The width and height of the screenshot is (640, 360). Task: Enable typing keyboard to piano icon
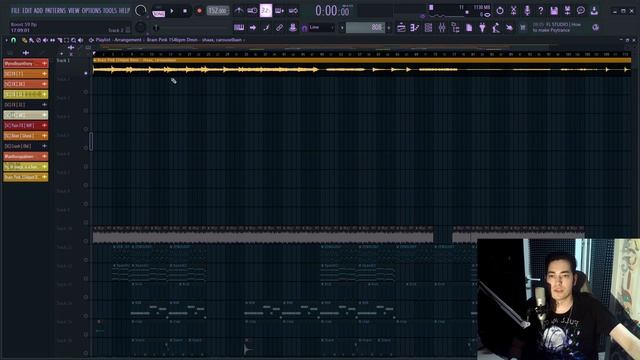pyautogui.click(x=239, y=27)
